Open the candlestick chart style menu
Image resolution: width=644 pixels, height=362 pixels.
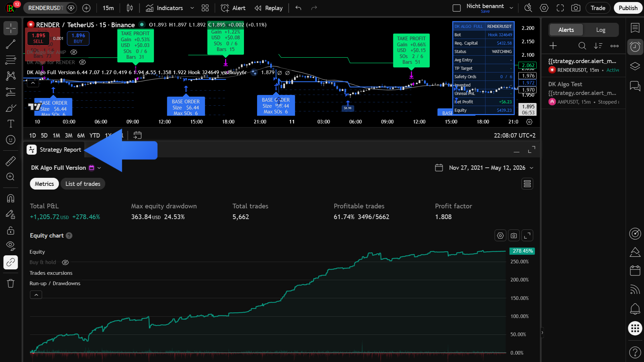coord(130,8)
